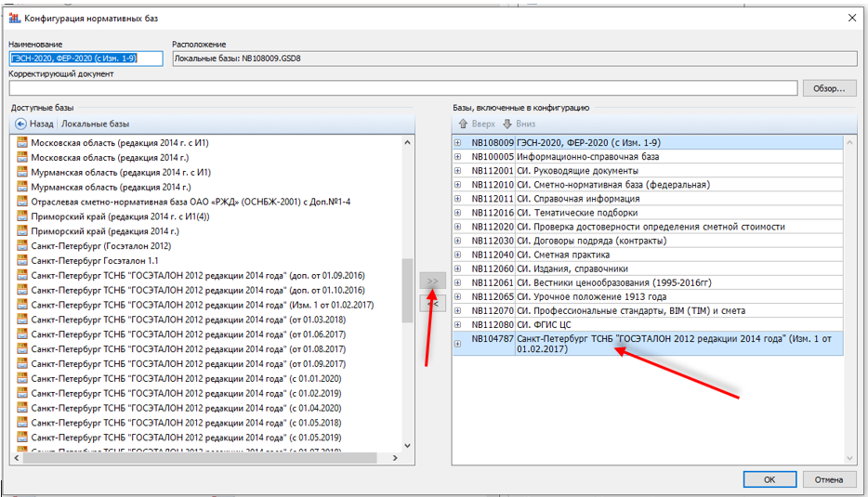
Task: Click database icon of ТСНБ доп. от 01.10.2016
Action: [x=22, y=290]
